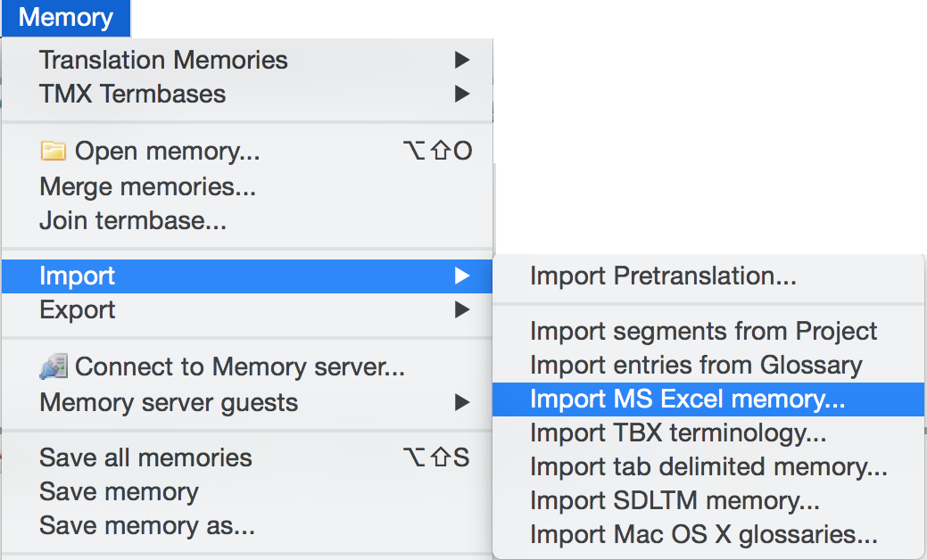Click the Memory menu bar item
Viewport: 927px width, 560px height.
66,18
